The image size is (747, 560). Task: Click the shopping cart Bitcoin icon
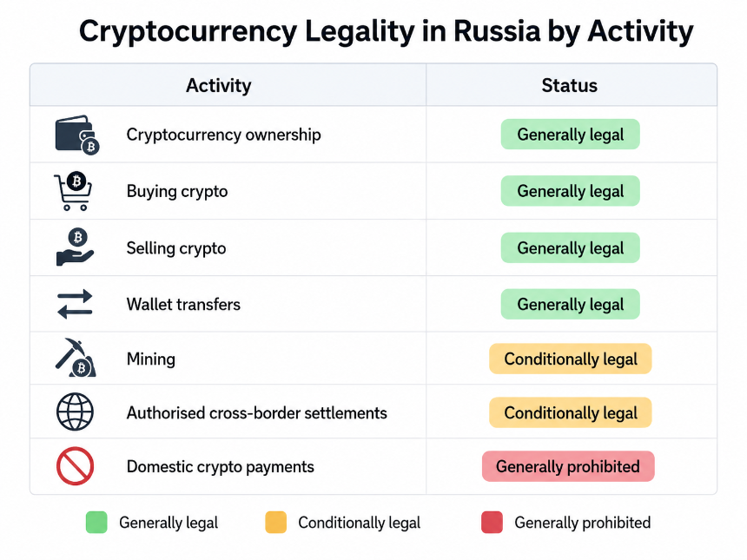[x=73, y=191]
